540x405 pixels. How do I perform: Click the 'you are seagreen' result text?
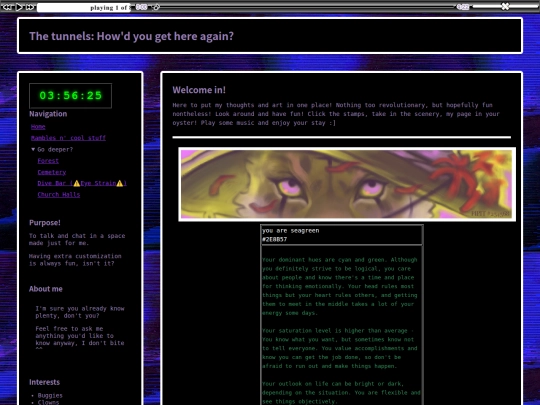coord(291,231)
